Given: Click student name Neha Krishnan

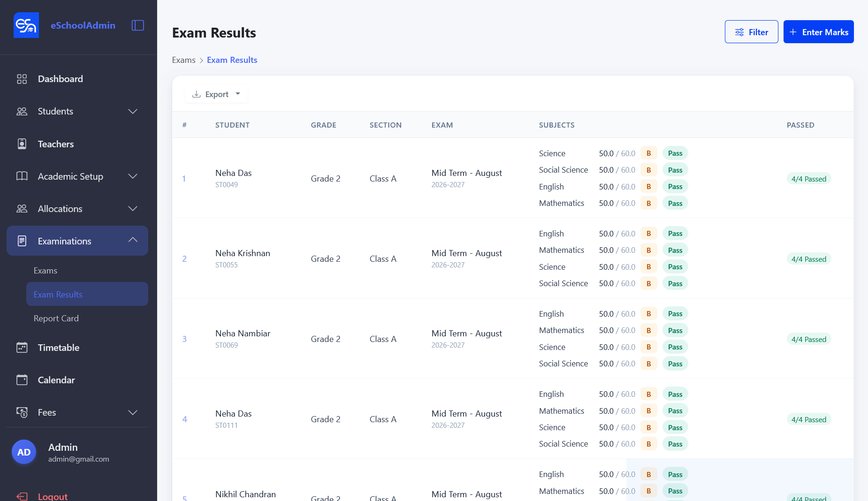Looking at the screenshot, I should (243, 253).
